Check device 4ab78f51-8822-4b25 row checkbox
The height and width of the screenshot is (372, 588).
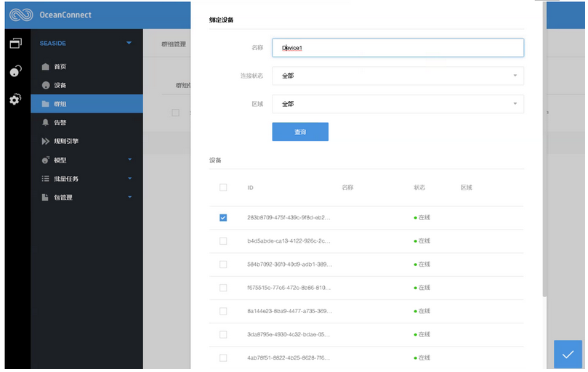[223, 357]
